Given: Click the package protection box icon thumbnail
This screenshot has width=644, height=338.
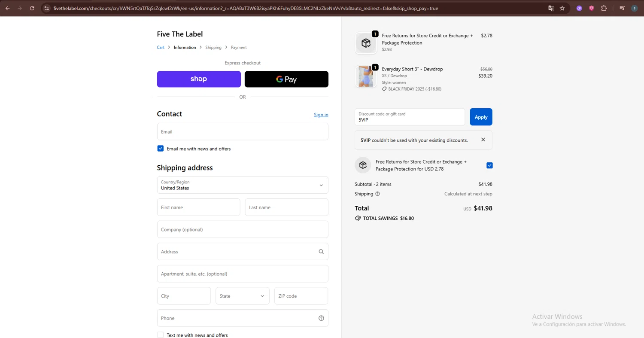Looking at the screenshot, I should pyautogui.click(x=366, y=43).
